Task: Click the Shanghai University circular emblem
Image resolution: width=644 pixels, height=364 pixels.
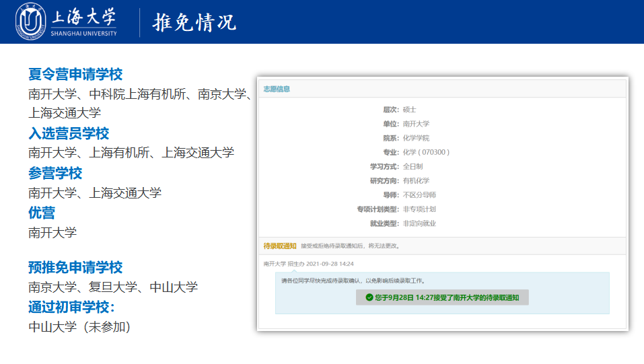Action: click(31, 22)
